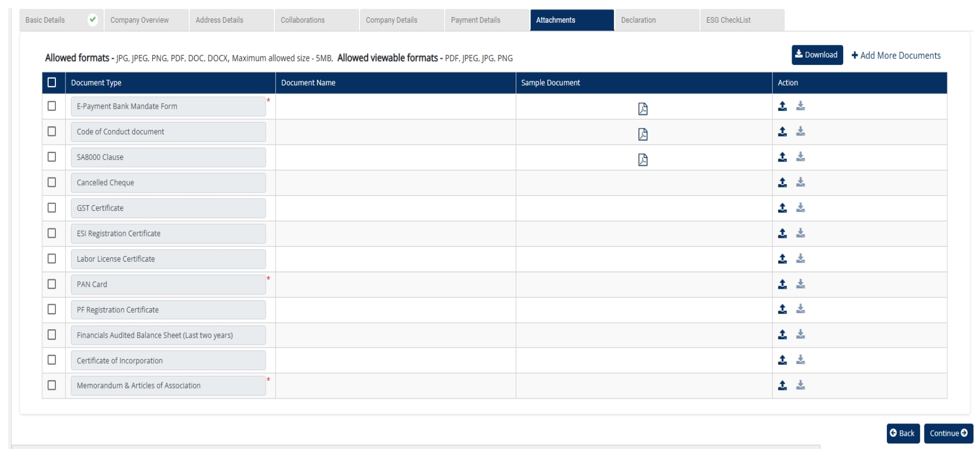Upload file for Financials Audited Balance Sheet

[782, 335]
